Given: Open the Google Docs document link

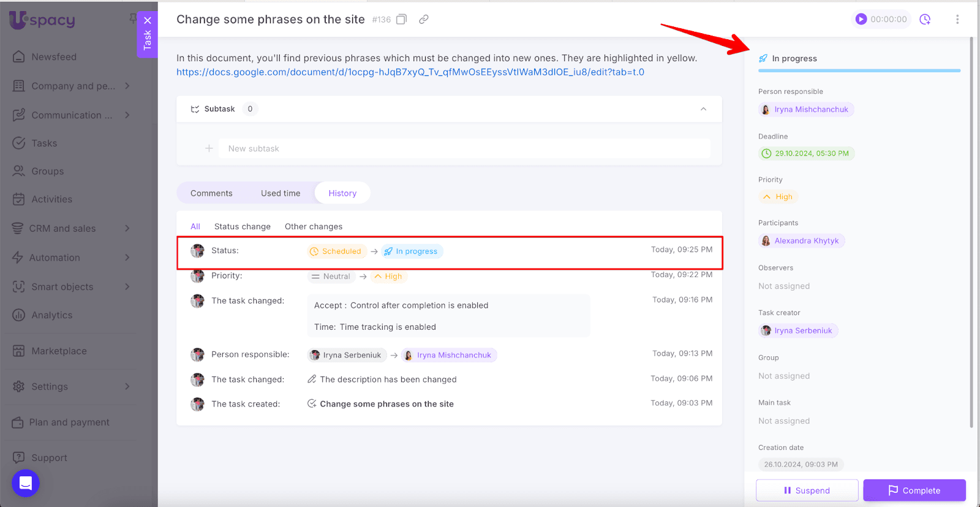Looking at the screenshot, I should pyautogui.click(x=410, y=72).
